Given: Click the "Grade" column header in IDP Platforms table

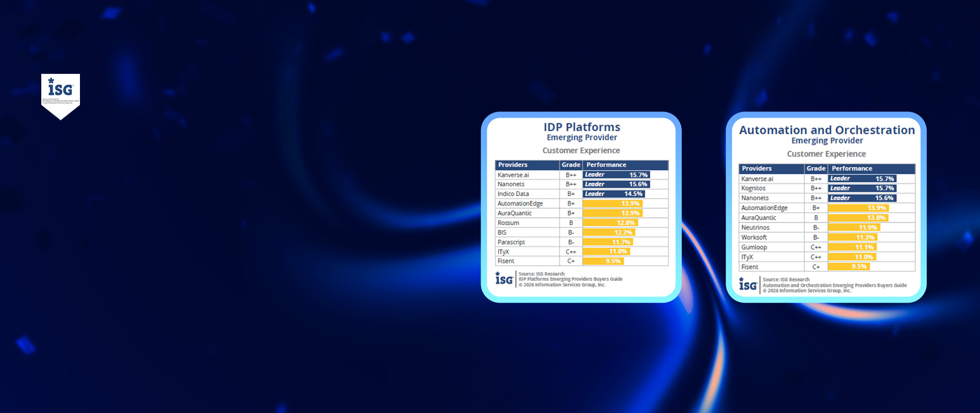Looking at the screenshot, I should [571, 165].
